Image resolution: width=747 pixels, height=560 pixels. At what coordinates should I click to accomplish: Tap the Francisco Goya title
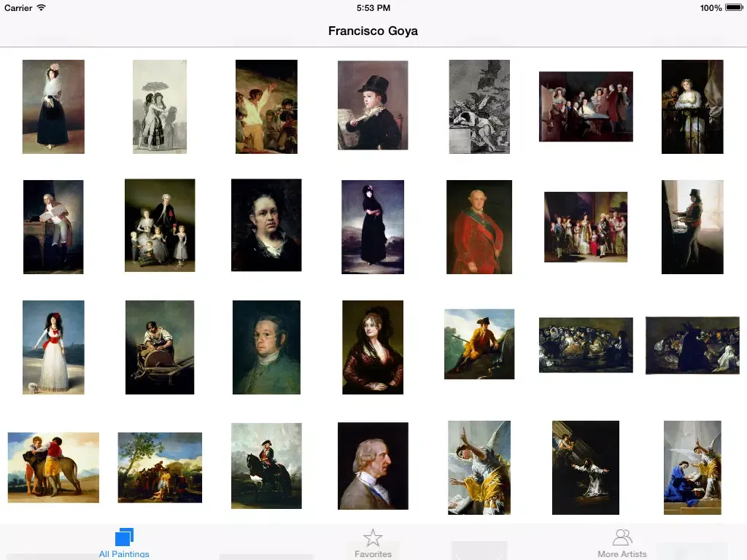(x=373, y=31)
